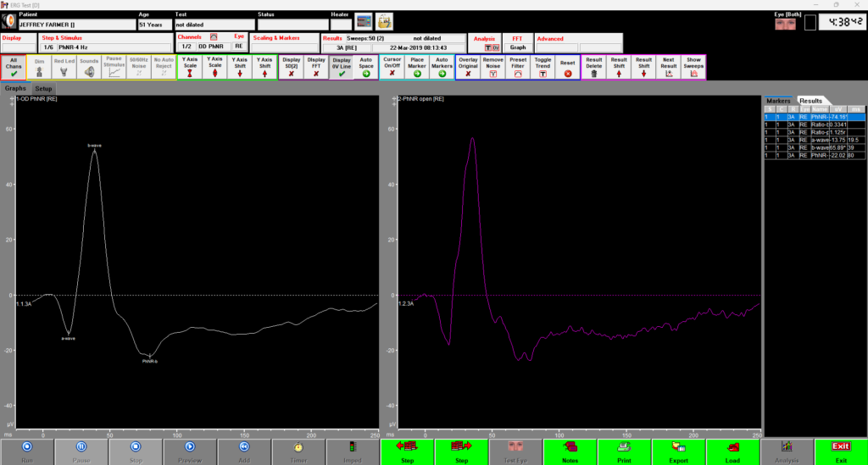The width and height of the screenshot is (868, 465).
Task: Toggle Cursor On/Off
Action: (x=392, y=68)
